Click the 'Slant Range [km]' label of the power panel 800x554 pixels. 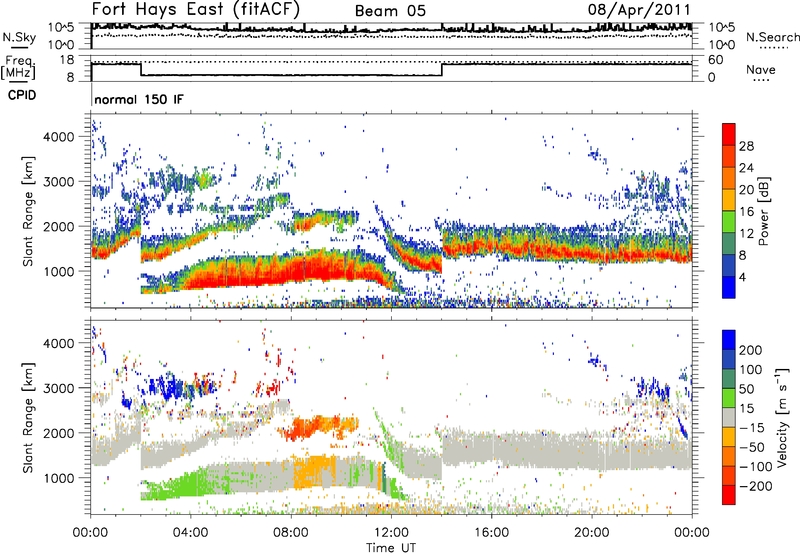coord(28,211)
